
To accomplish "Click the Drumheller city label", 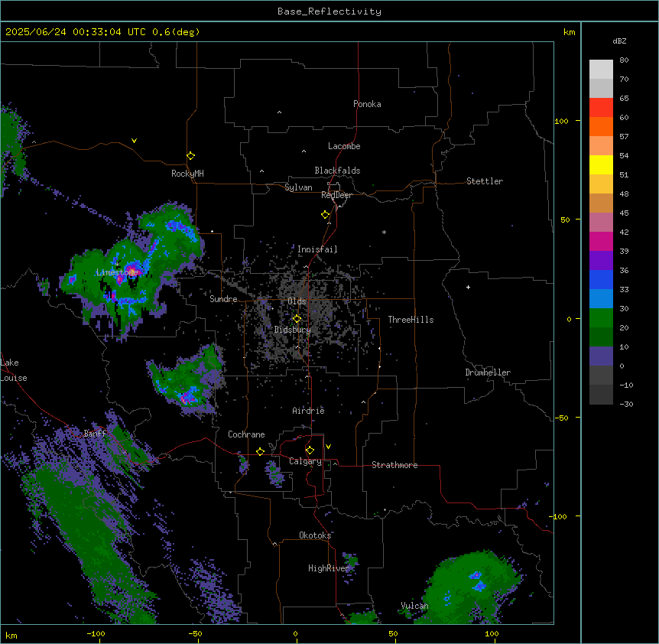I will point(488,372).
